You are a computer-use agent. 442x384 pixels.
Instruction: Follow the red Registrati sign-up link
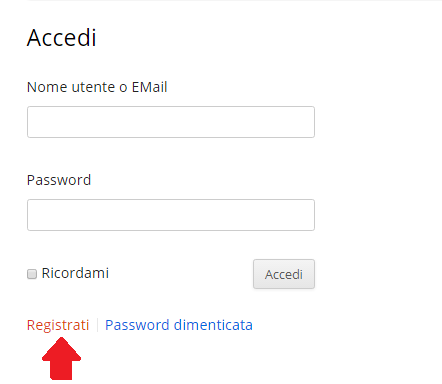click(x=58, y=325)
